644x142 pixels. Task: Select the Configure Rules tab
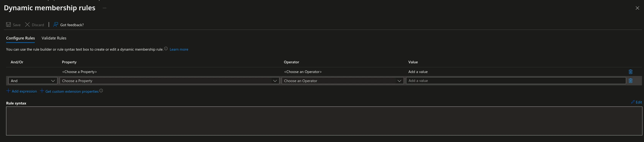pyautogui.click(x=20, y=38)
